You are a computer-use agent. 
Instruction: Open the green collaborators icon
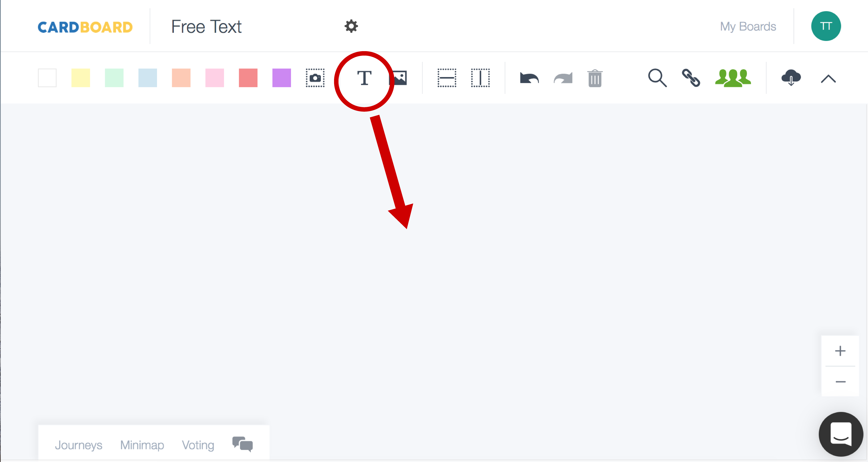(x=733, y=78)
